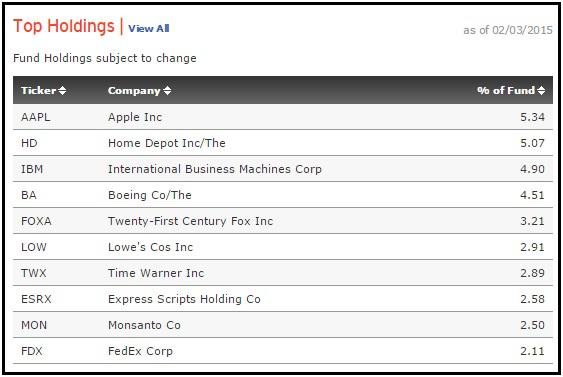Click the 5.34 percent value for Apple
This screenshot has width=563, height=377.
pyautogui.click(x=532, y=117)
